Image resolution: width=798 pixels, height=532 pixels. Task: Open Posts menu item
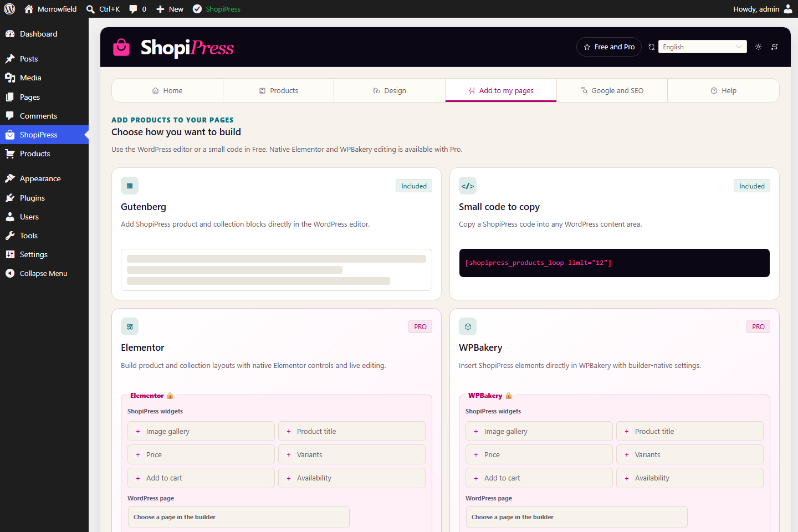click(x=44, y=59)
